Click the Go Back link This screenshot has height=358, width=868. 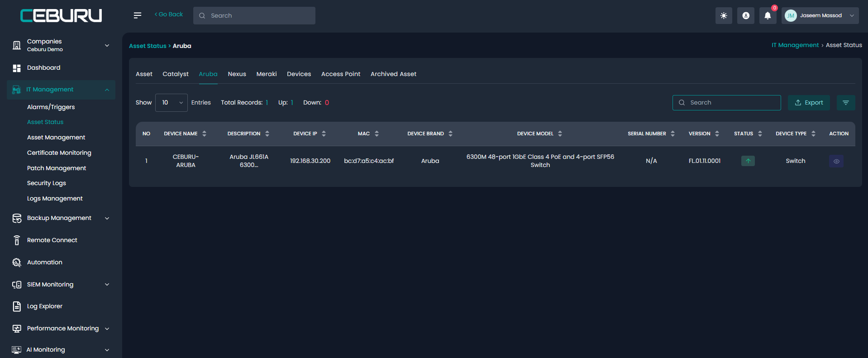(169, 14)
